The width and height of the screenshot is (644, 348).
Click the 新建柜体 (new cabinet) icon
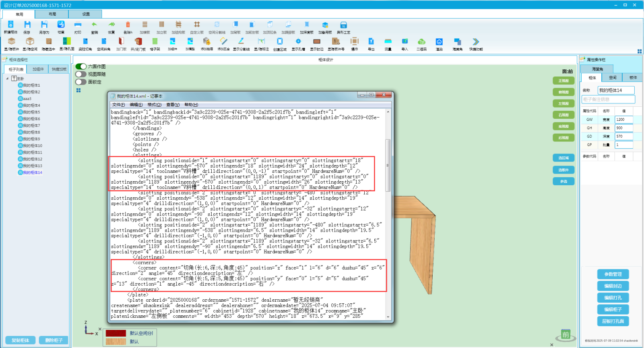click(x=10, y=25)
